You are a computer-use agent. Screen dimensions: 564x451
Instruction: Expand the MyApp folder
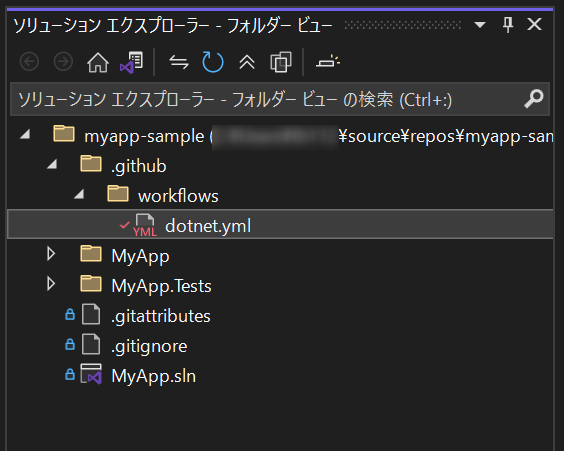coord(51,254)
